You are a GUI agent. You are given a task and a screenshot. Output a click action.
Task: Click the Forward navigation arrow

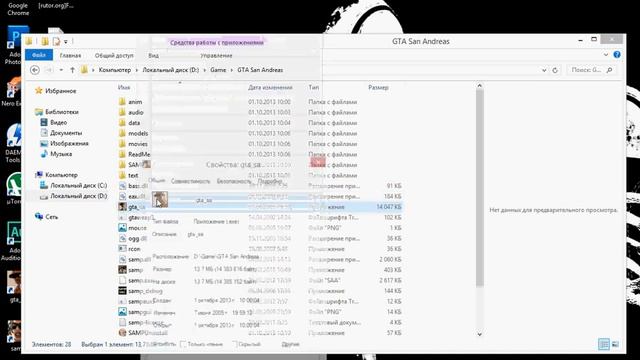(x=49, y=70)
